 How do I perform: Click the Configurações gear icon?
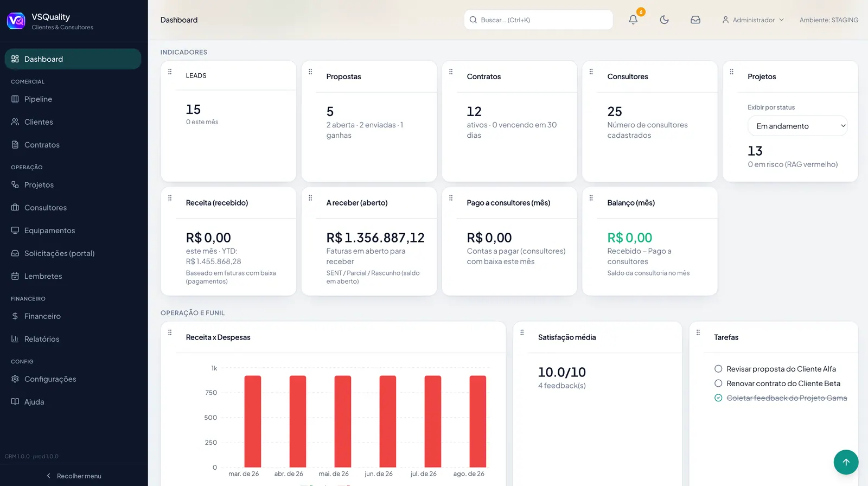[15, 379]
